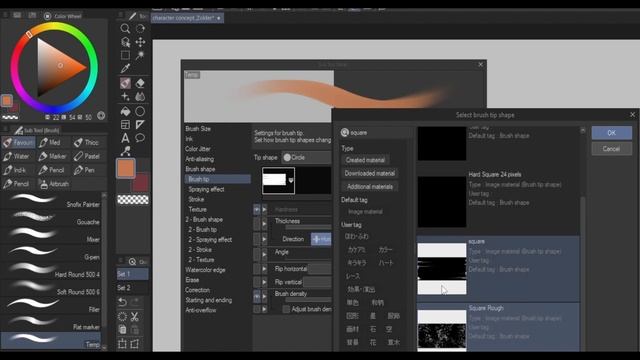The height and width of the screenshot is (360, 640).
Task: Expand Direction arrow options
Action: pos(264,239)
